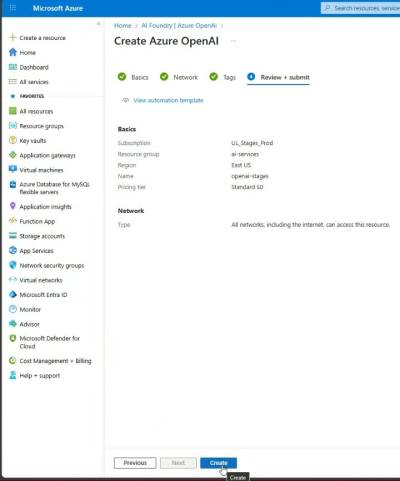Navigate to Home breadcrumb link

(x=123, y=26)
